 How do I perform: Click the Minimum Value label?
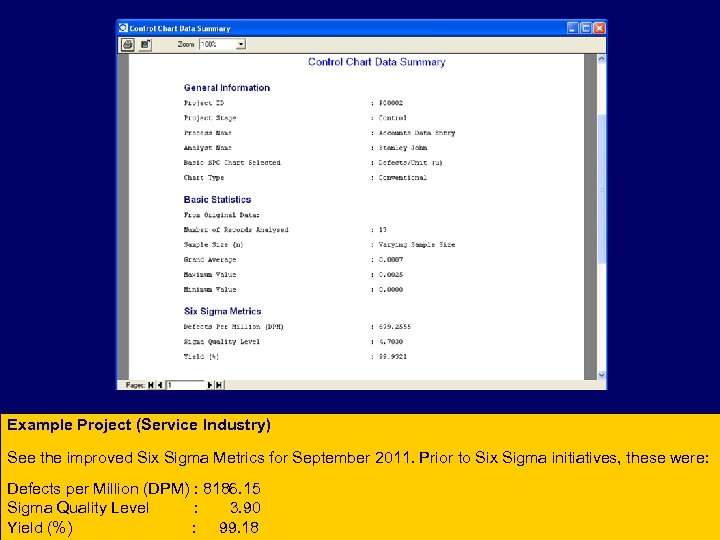point(210,290)
